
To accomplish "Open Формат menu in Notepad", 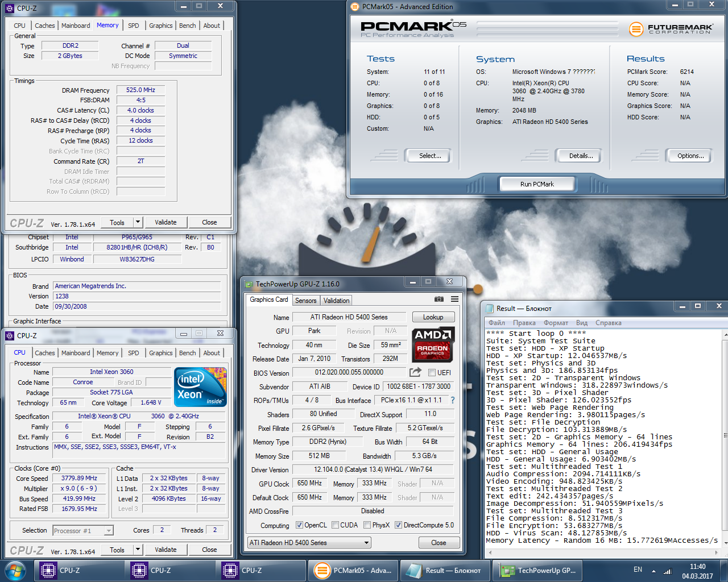I will tap(556, 323).
